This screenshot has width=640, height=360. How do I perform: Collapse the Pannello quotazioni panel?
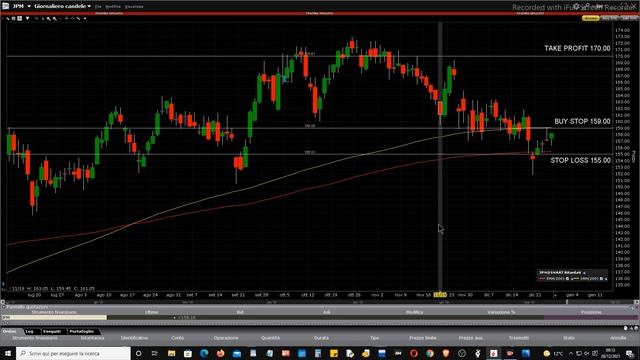coord(3,307)
